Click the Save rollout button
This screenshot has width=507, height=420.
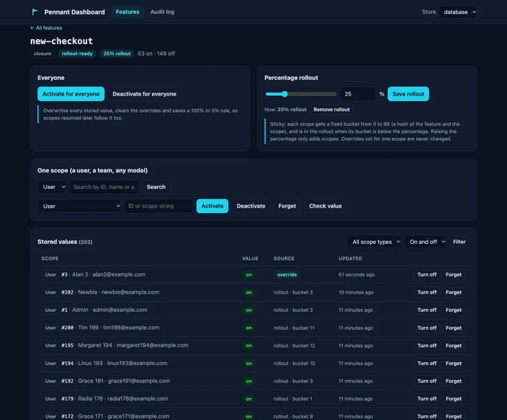408,94
